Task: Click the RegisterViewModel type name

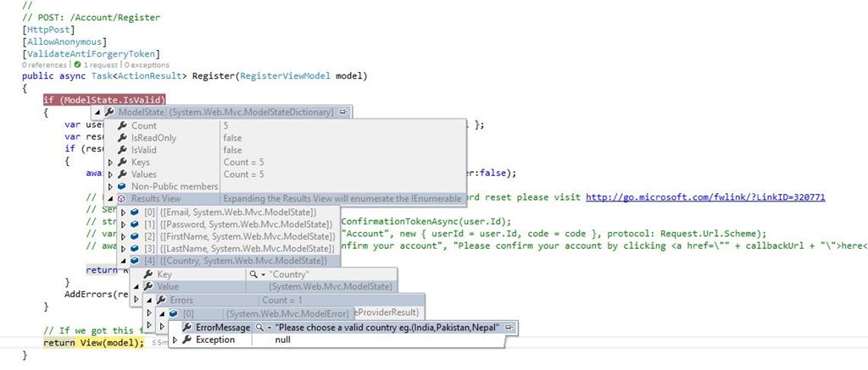Action: [284, 75]
